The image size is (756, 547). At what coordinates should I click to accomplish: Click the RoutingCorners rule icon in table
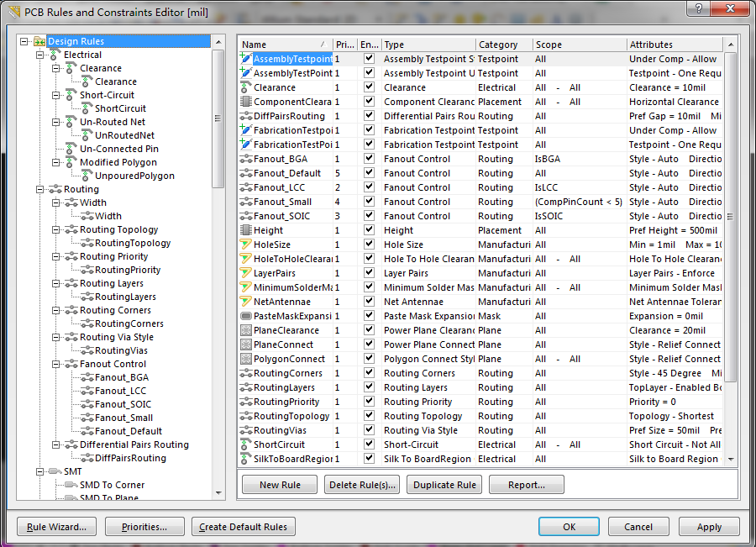click(246, 373)
